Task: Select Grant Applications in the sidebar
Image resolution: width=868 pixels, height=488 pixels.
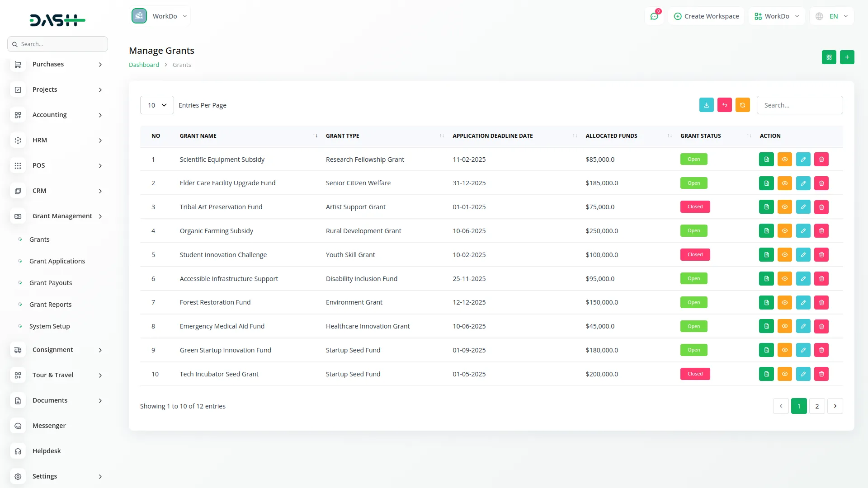Action: click(57, 261)
